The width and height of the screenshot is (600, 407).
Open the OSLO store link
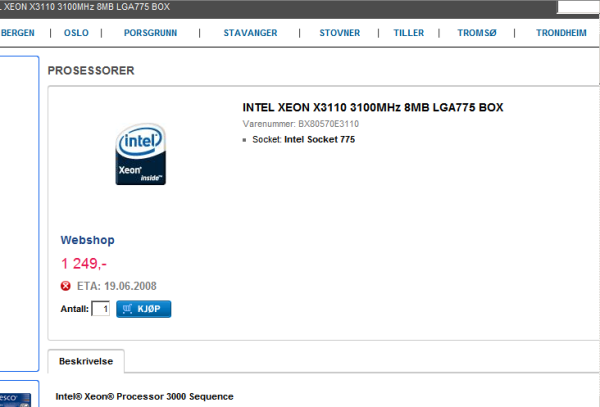[76, 33]
